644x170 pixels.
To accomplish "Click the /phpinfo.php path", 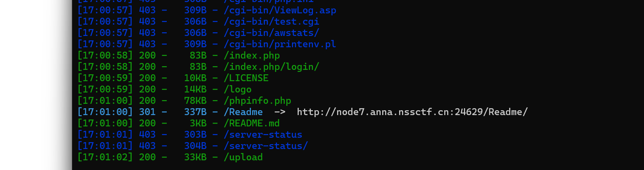I will [257, 101].
